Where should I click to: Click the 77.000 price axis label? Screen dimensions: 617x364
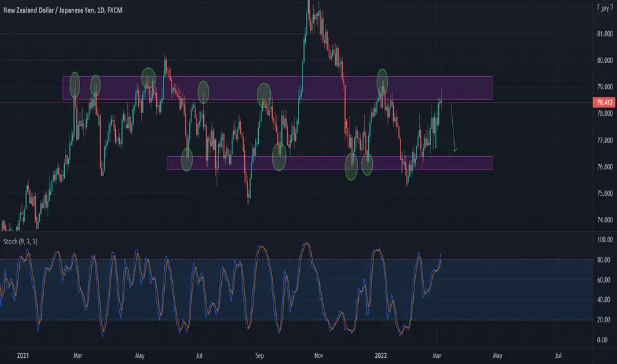tap(605, 140)
